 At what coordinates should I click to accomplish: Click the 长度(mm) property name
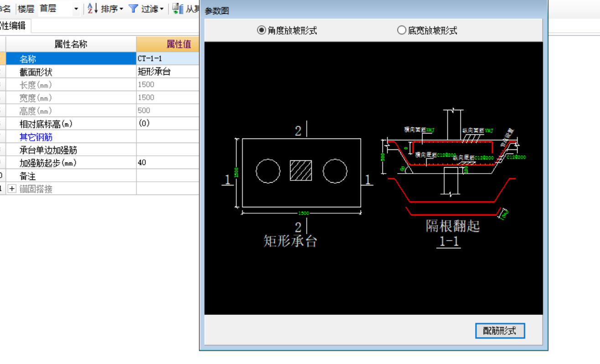pos(36,85)
